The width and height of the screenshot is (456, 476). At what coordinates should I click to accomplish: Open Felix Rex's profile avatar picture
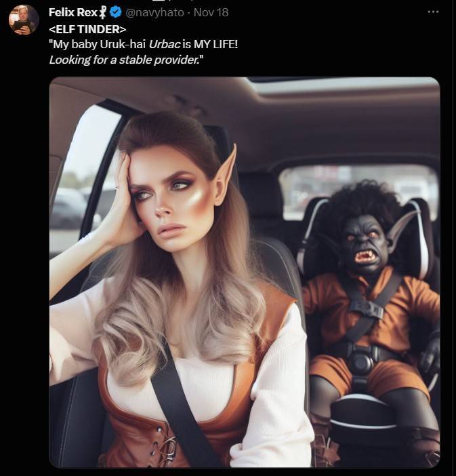[x=24, y=20]
